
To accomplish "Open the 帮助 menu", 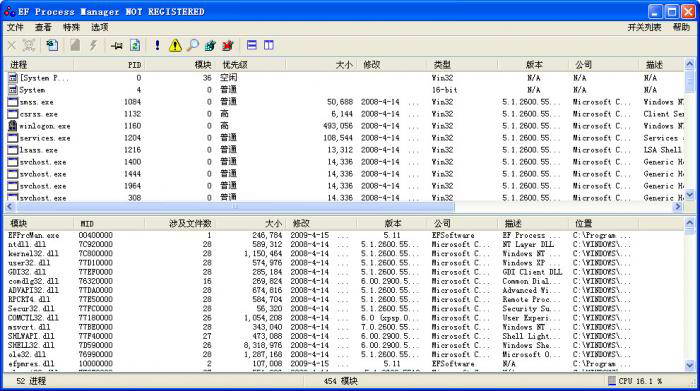I will pos(681,27).
